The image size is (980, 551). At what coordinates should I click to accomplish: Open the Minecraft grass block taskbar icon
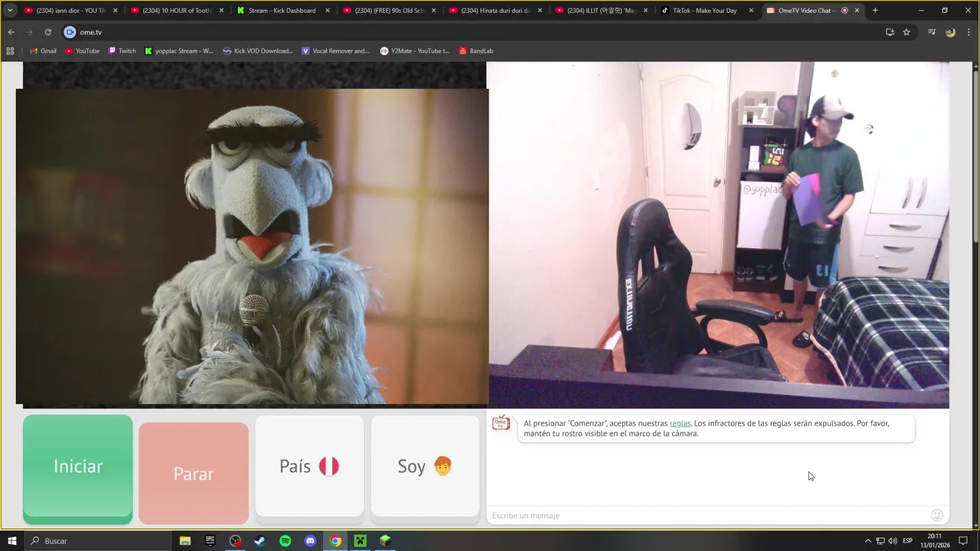click(385, 541)
